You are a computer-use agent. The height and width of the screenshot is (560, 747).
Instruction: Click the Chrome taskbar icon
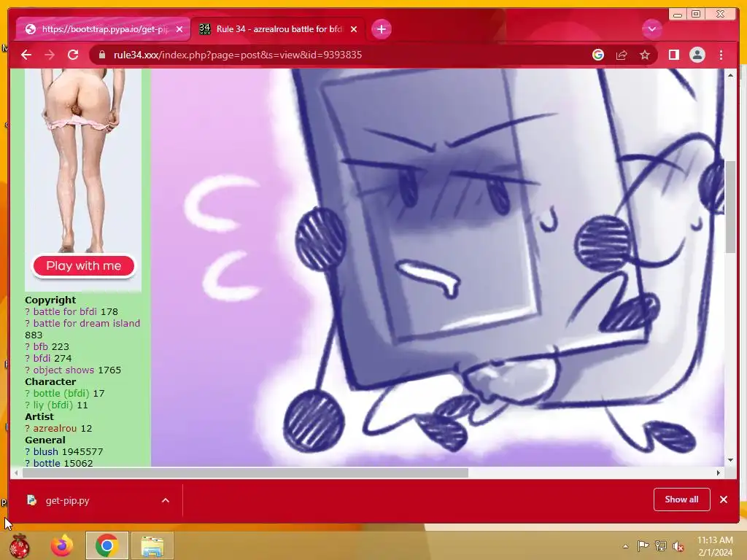click(107, 545)
